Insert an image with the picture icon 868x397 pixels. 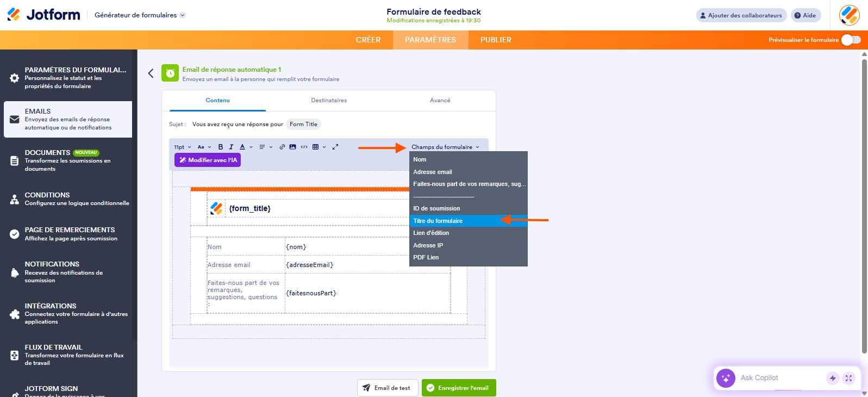click(292, 147)
